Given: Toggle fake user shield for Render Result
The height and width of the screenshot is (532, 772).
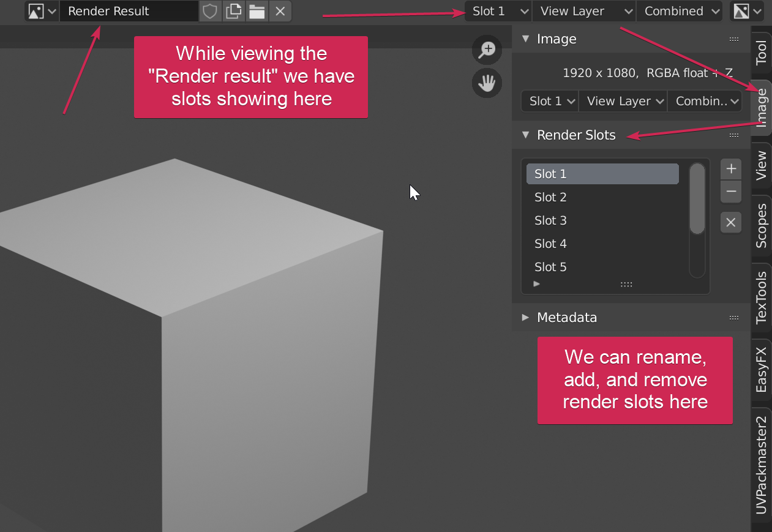Looking at the screenshot, I should (210, 11).
